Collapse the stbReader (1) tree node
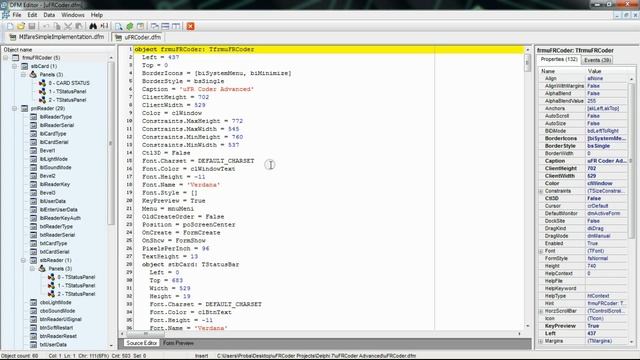Viewport: 640px width, 360px height. [x=24, y=260]
